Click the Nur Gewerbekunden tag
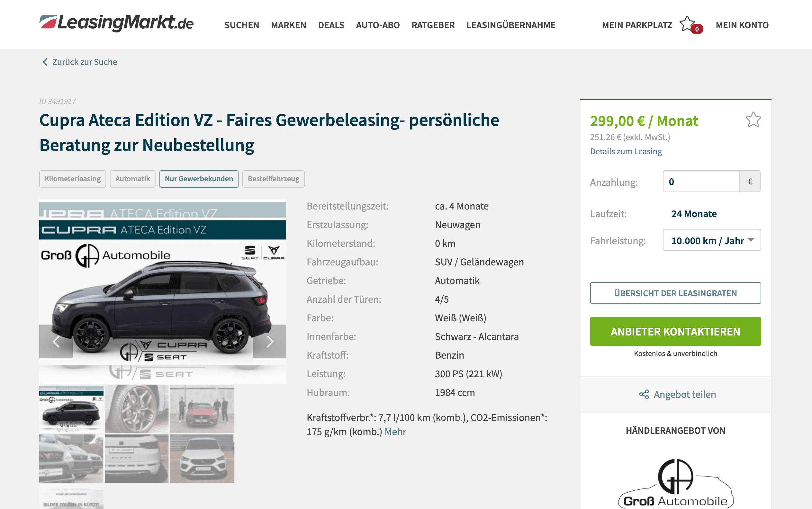The image size is (812, 509). (199, 179)
